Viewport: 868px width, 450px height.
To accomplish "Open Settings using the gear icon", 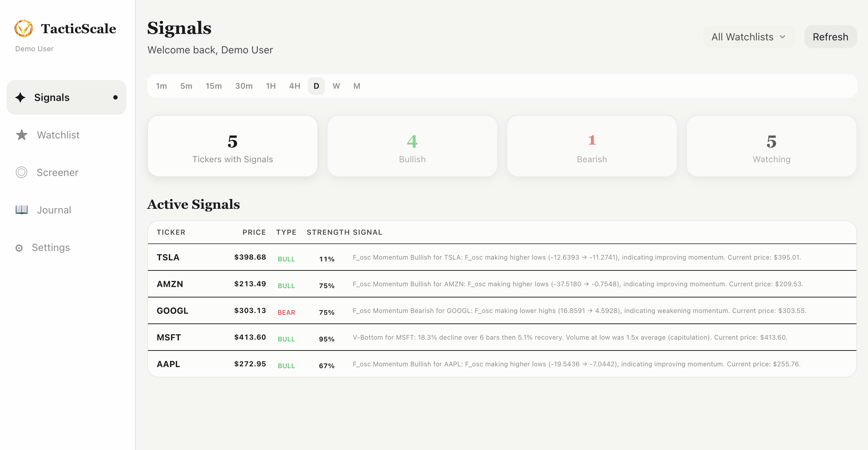I will click(x=19, y=248).
